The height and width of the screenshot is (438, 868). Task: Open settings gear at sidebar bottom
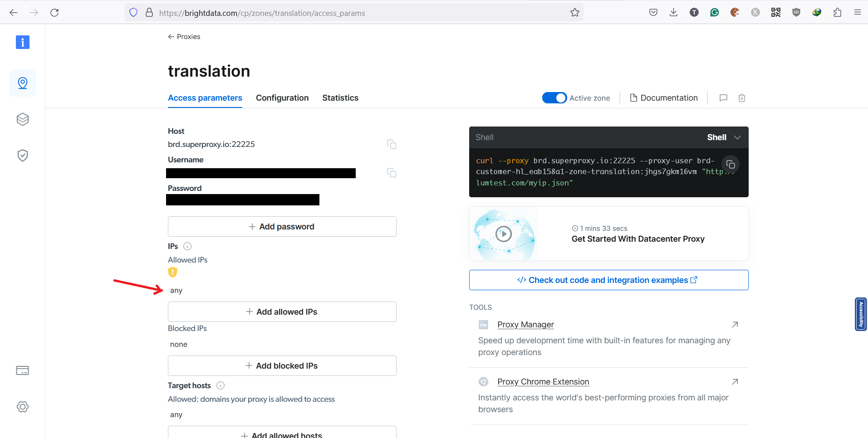[x=23, y=406]
